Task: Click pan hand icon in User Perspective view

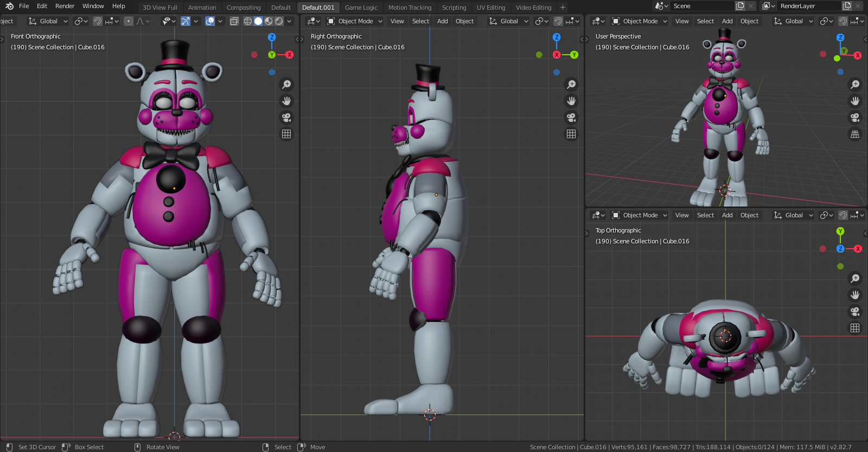Action: click(855, 101)
